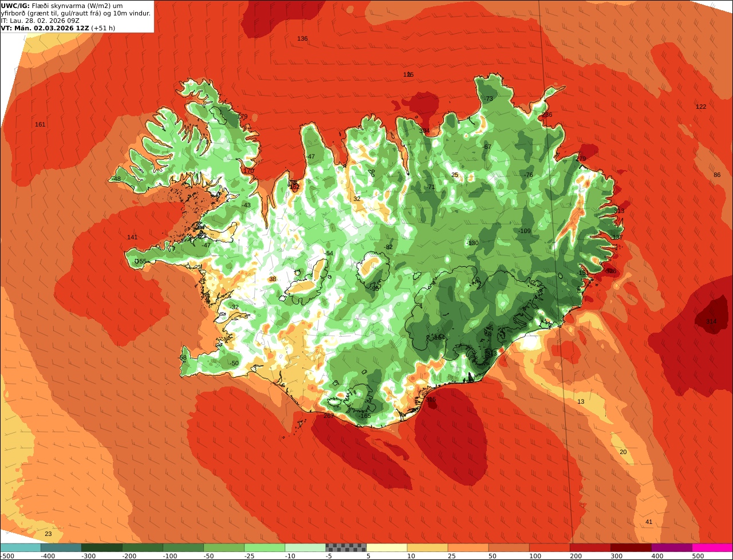Click the legend swatch between 200 and 300
The width and height of the screenshot is (733, 560).
click(x=590, y=547)
